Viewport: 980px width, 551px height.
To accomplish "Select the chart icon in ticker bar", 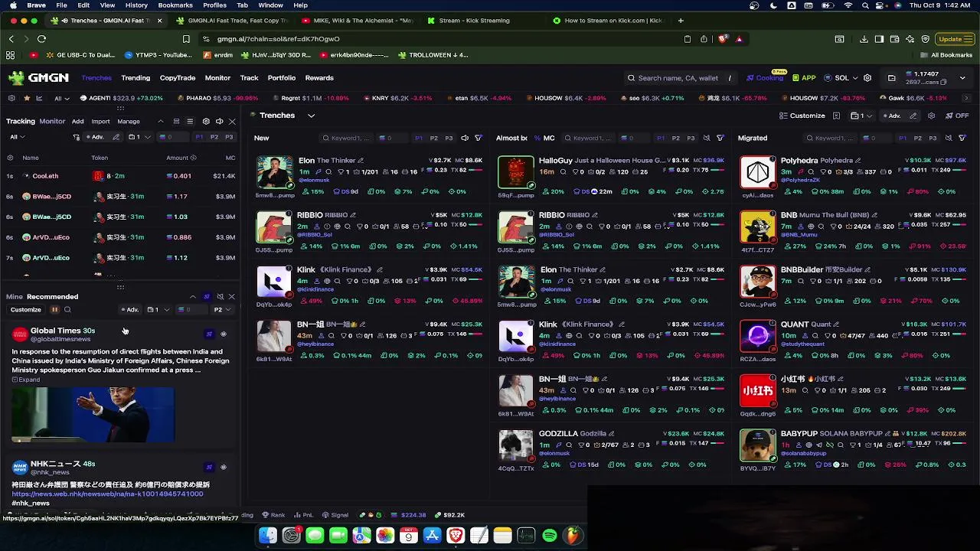I will [40, 98].
